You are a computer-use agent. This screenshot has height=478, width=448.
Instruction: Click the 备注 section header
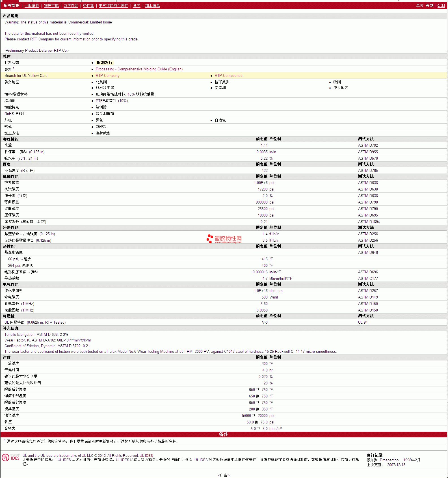coord(224,434)
